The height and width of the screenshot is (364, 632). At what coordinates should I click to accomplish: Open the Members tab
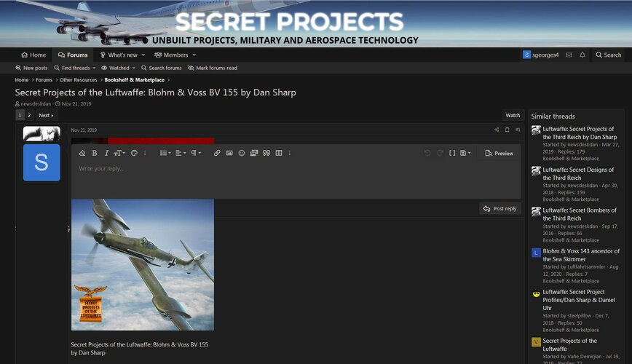click(171, 55)
